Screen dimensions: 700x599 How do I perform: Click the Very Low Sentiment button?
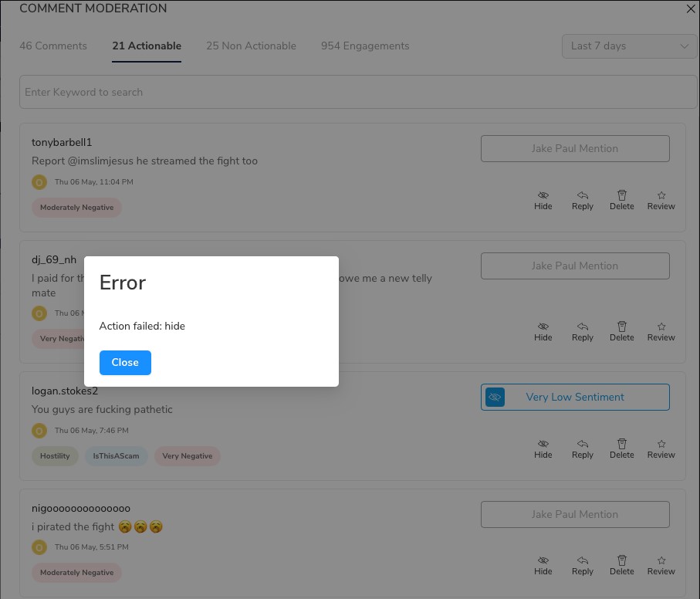[x=575, y=398]
